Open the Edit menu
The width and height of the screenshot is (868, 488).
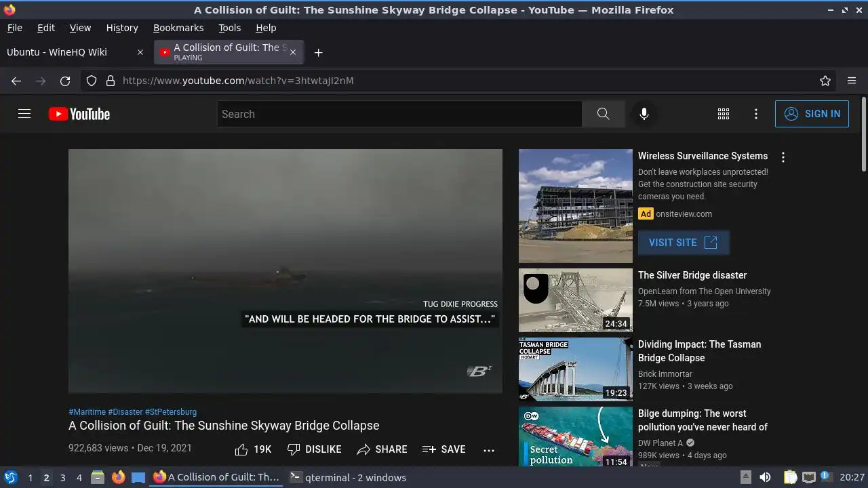point(46,28)
